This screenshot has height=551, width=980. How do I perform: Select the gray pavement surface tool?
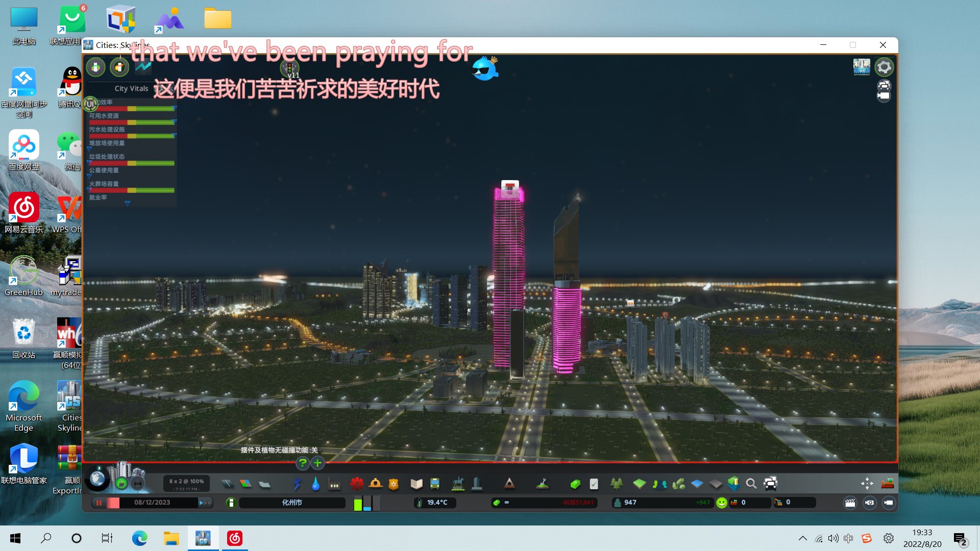pos(716,484)
